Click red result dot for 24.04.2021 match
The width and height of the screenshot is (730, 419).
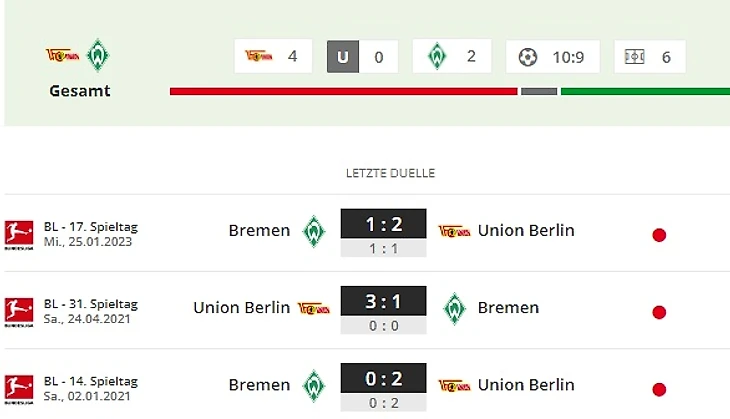(659, 312)
